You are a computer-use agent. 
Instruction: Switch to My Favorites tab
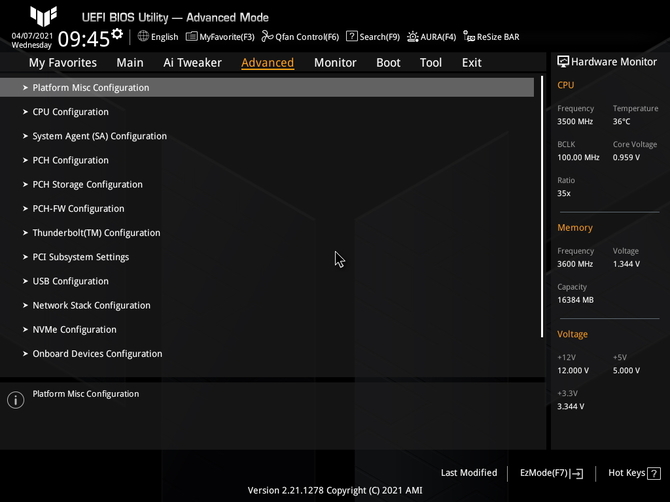coord(63,63)
